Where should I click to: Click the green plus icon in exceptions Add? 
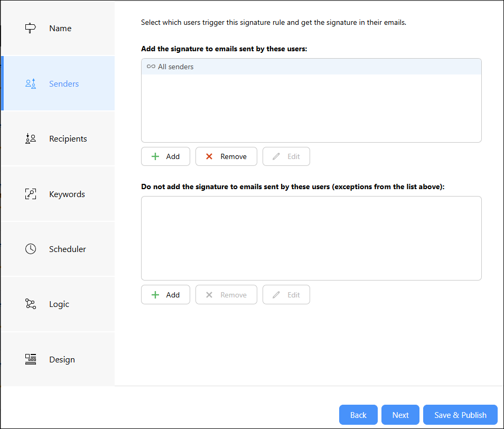click(155, 295)
